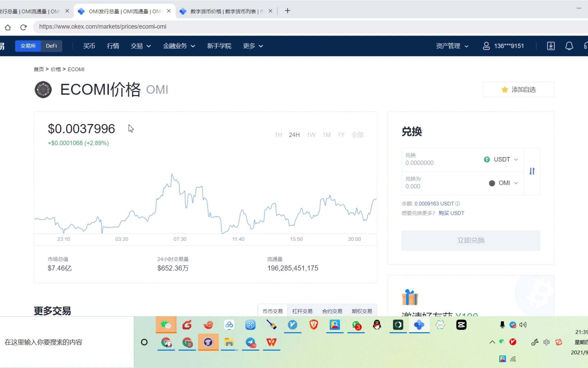This screenshot has width=588, height=368.
Task: Expand the 金融业务 dropdown menu
Action: [x=179, y=46]
